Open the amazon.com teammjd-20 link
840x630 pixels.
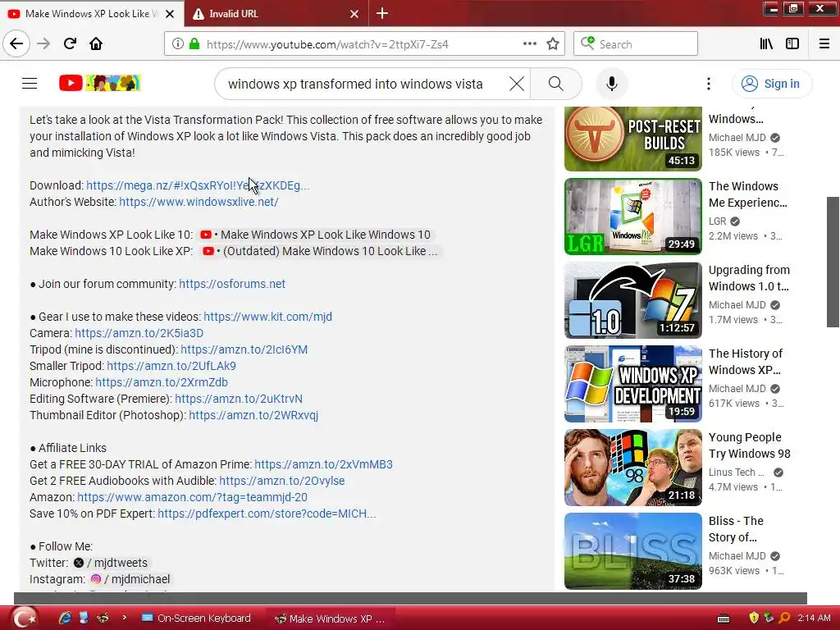[x=192, y=497]
